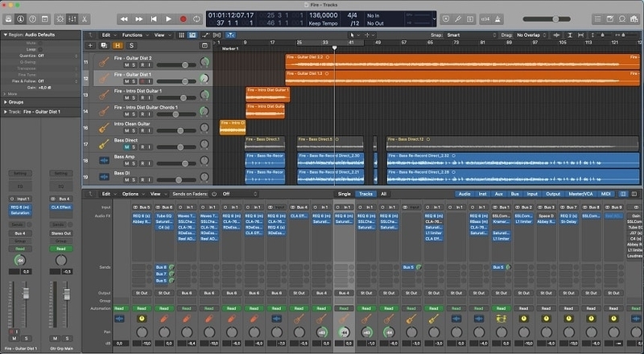Adjust the master volume slider in control bar
The image size is (644, 354).
(547, 19)
